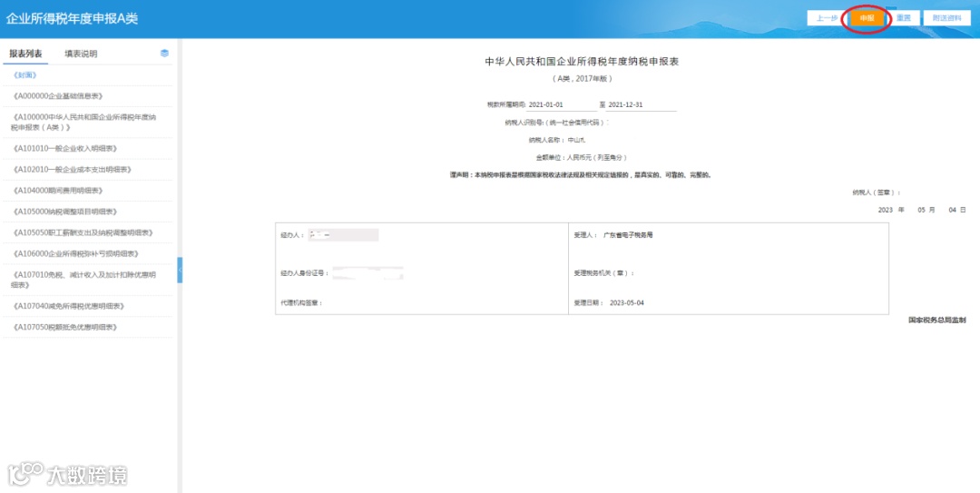Open A105000纳税调整项目明细表
Viewport: 980px width, 493px height.
point(64,212)
